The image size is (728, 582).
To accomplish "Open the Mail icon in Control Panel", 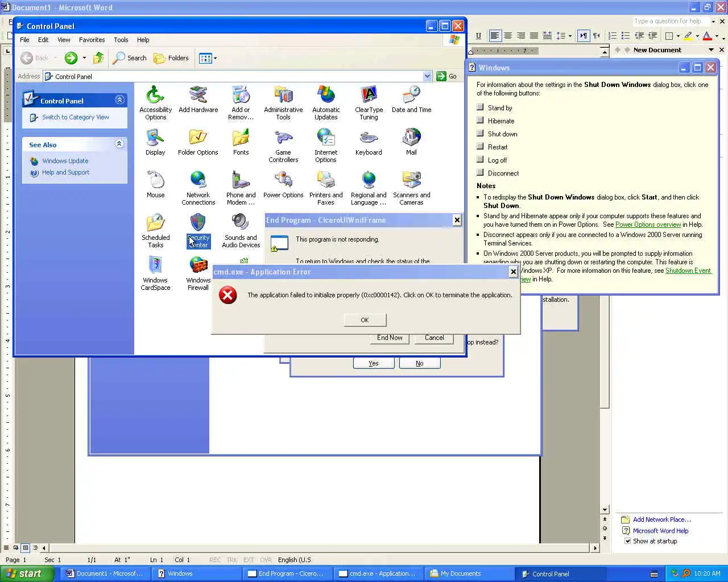I will click(x=411, y=142).
